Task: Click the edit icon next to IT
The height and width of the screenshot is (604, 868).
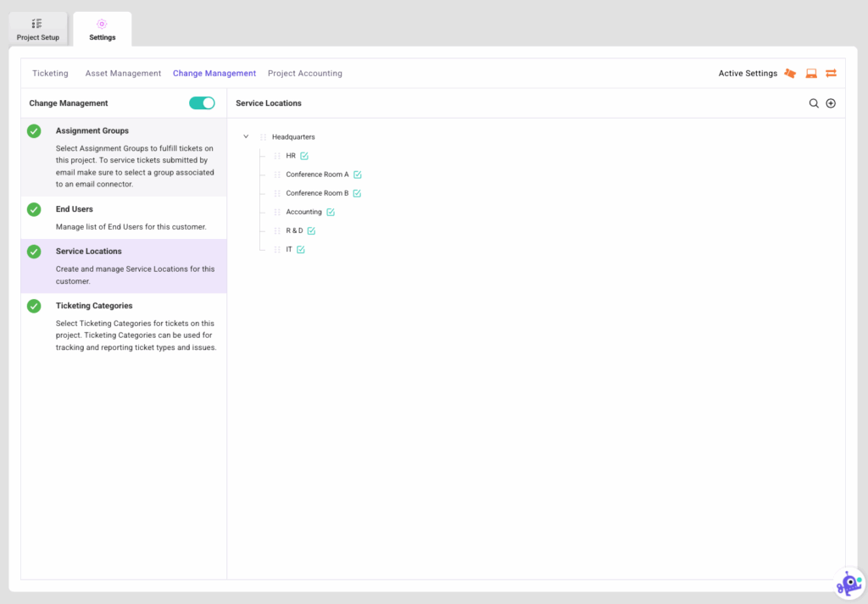Action: coord(301,249)
